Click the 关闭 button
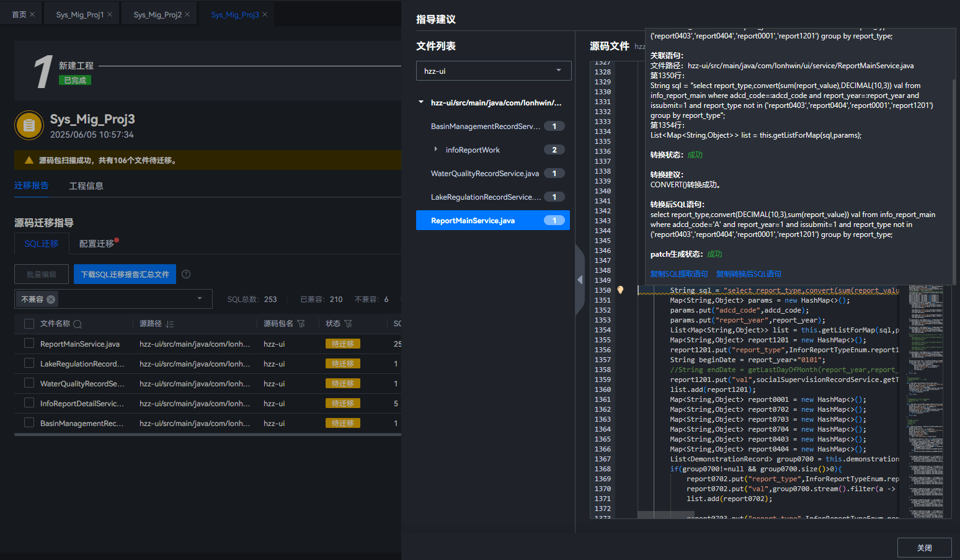960x560 pixels. [925, 548]
